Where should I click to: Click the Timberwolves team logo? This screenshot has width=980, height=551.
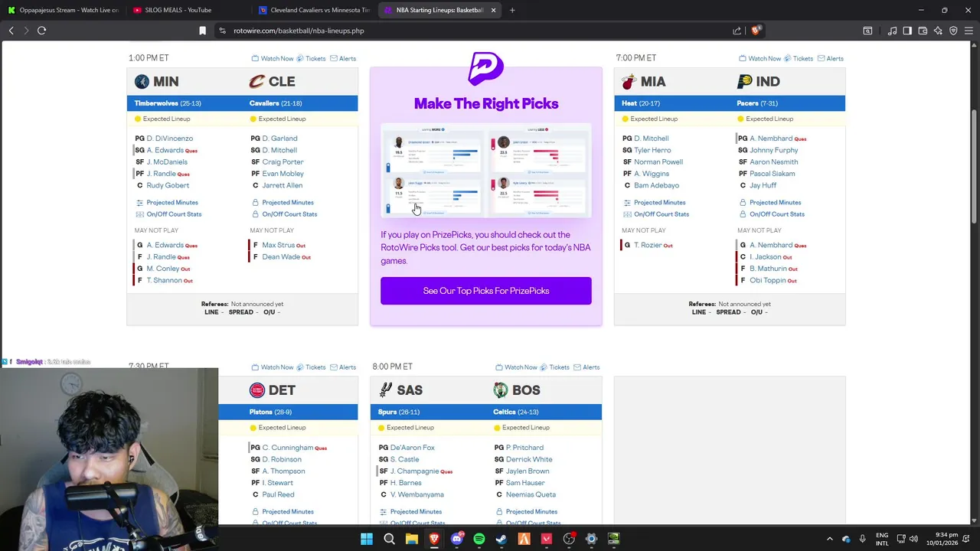point(142,81)
